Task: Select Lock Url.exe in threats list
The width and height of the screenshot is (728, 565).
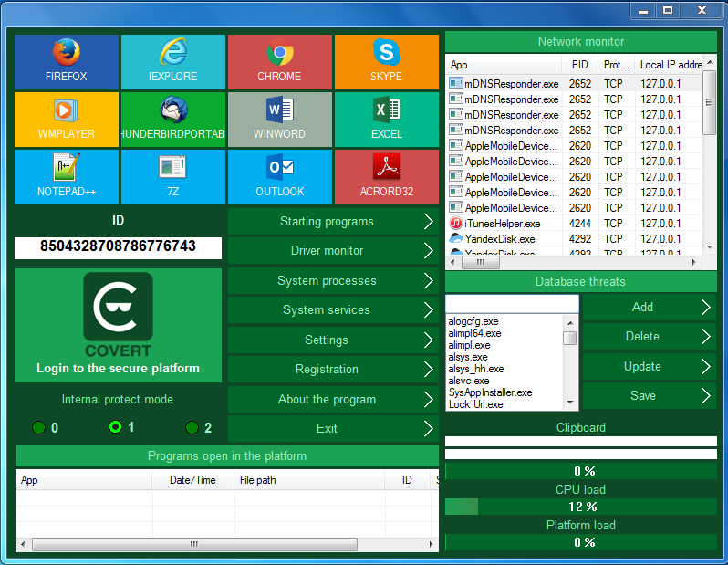Action: click(476, 404)
